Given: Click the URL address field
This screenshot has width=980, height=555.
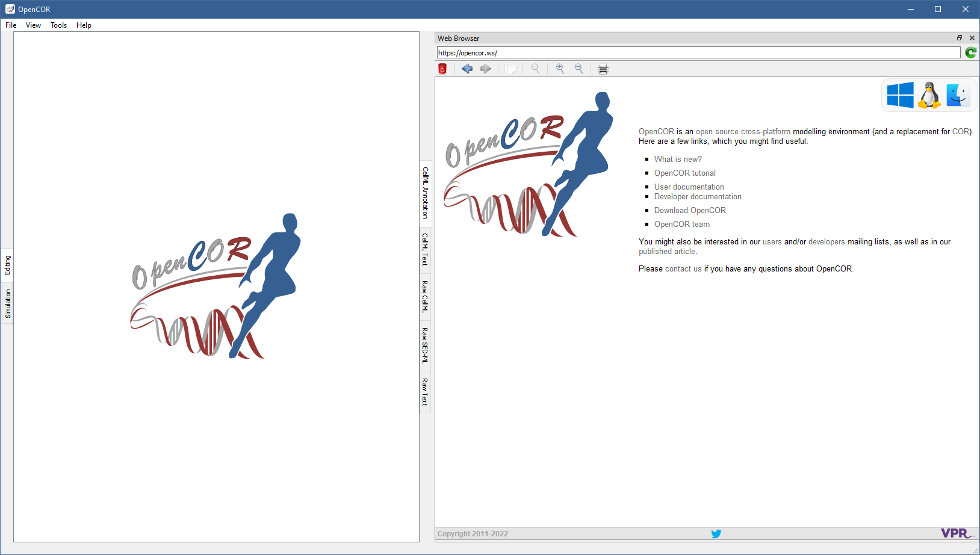Looking at the screenshot, I should (x=698, y=53).
